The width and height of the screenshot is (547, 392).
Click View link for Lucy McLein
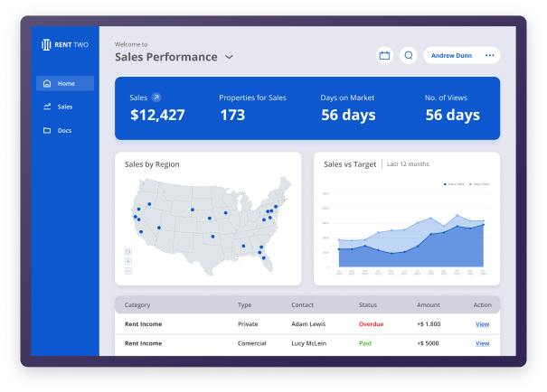coord(482,343)
